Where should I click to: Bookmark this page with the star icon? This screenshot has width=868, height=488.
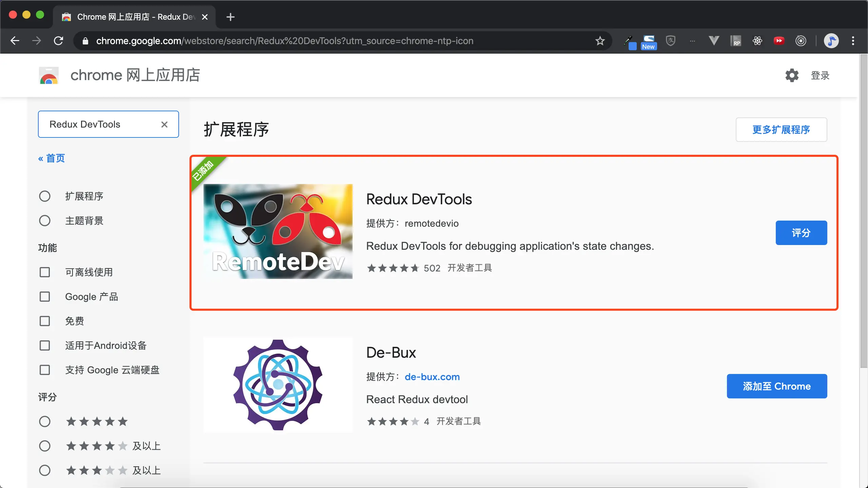600,41
